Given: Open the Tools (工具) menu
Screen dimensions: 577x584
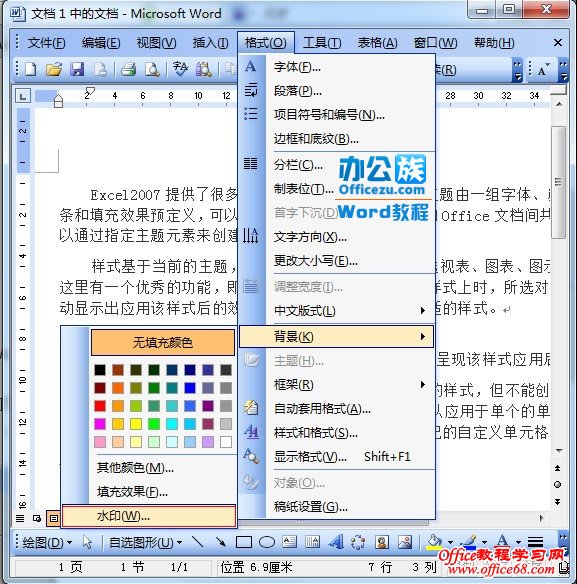Looking at the screenshot, I should coord(322,43).
